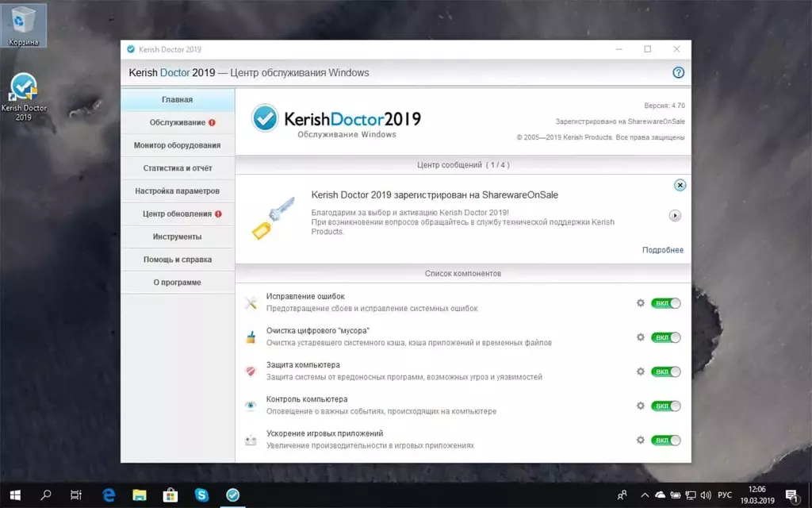
Task: Open Task View in the taskbar
Action: pos(76,495)
